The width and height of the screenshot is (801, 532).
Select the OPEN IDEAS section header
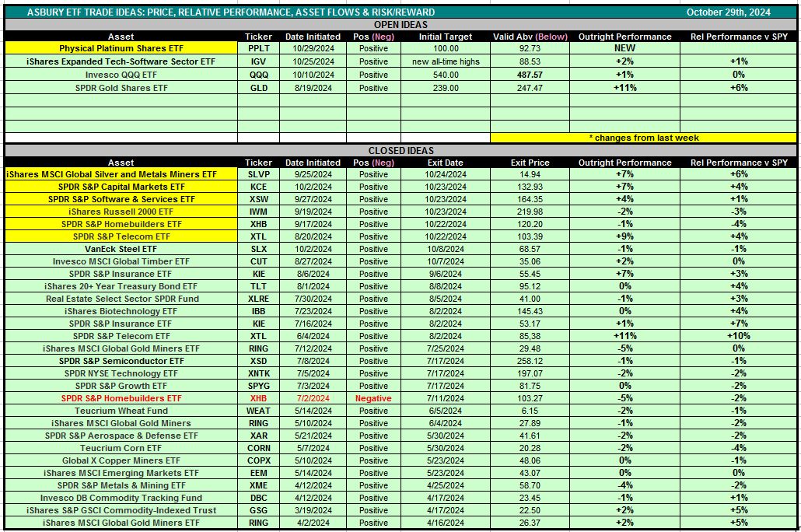[400, 24]
